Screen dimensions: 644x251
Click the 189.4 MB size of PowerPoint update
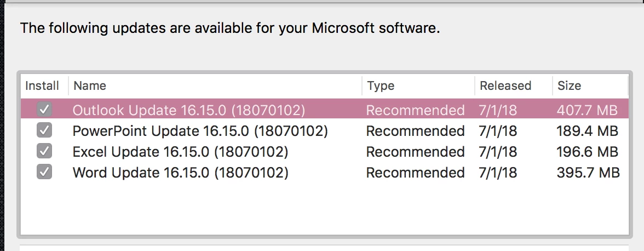click(587, 131)
